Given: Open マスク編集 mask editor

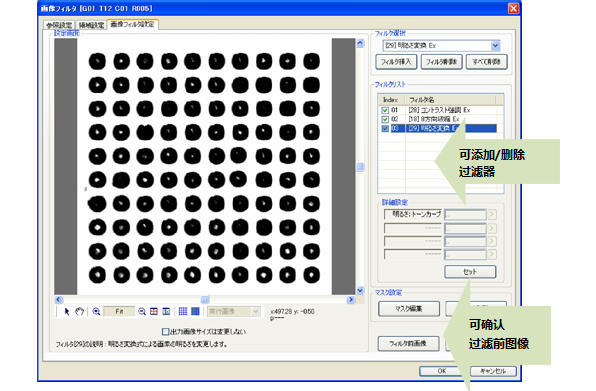Looking at the screenshot, I should (x=409, y=309).
